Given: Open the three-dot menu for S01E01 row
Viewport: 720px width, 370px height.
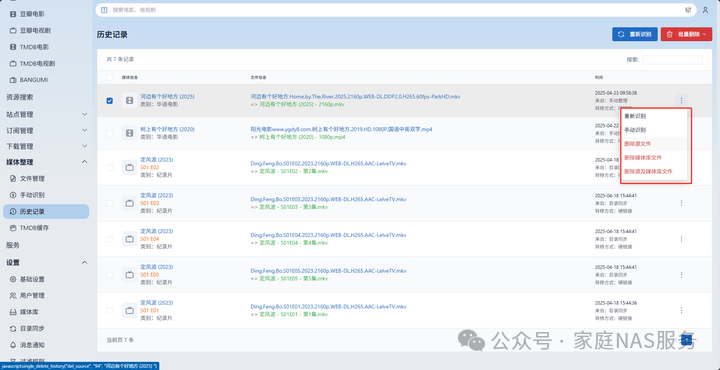Looking at the screenshot, I should (681, 310).
